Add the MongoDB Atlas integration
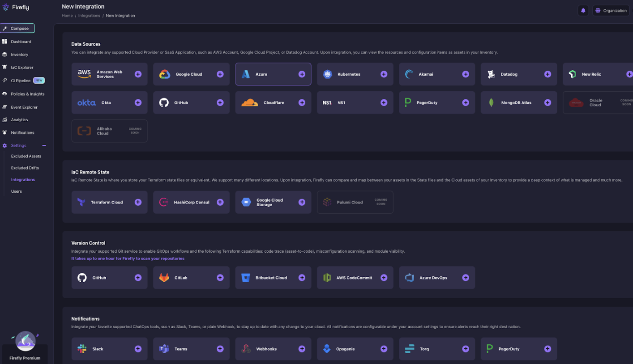 tap(547, 102)
